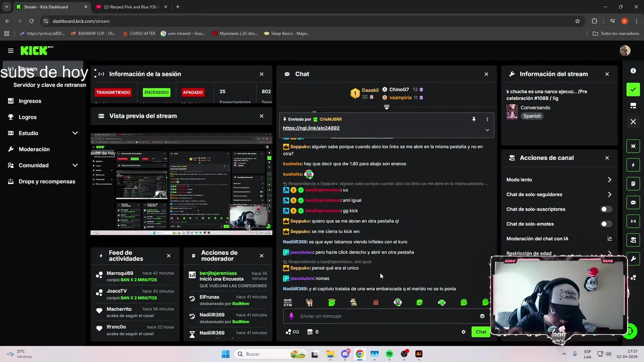Toggle Chat de solo-suscriptores switch
Image resolution: width=644 pixels, height=362 pixels.
tap(606, 209)
